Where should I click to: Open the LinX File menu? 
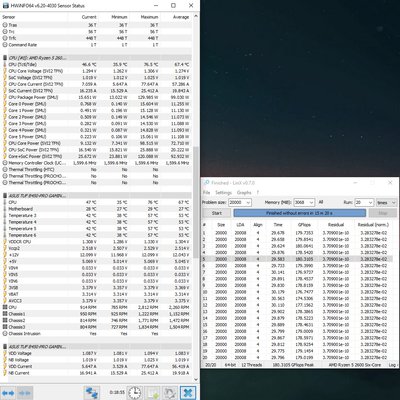point(206,193)
